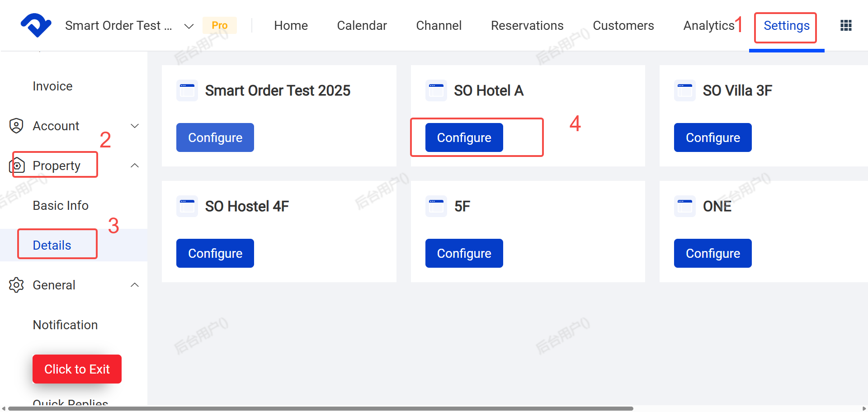Click the General gear icon in sidebar
Screen dimensions: 868x412
pos(16,285)
